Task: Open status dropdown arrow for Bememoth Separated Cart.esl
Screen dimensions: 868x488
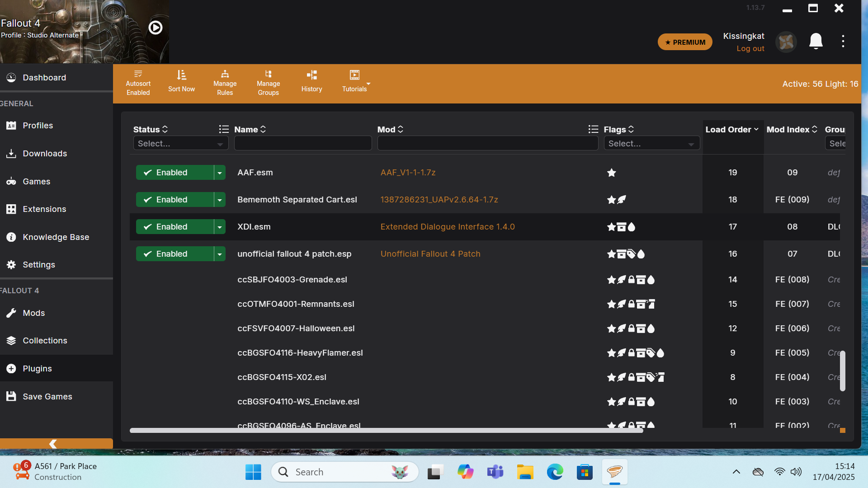Action: 220,200
